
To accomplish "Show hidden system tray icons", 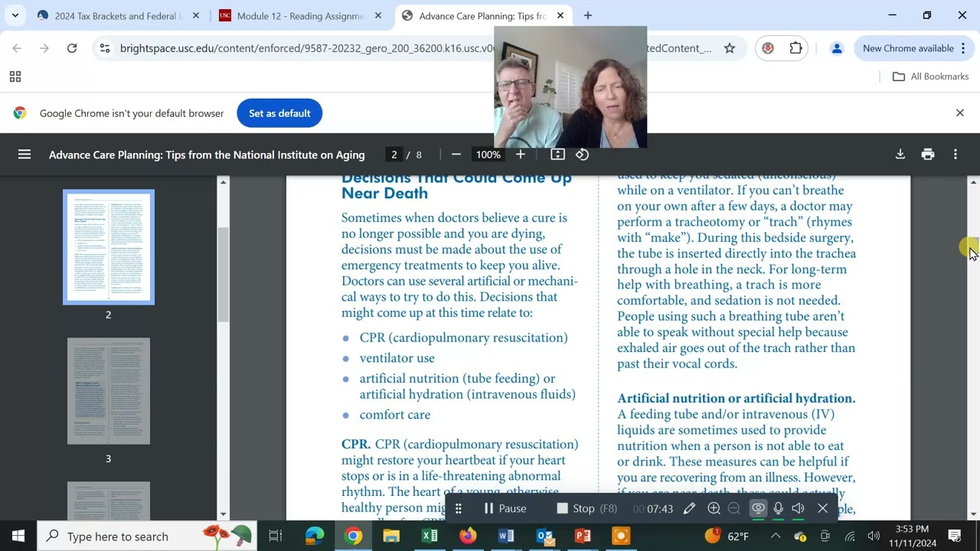I will pyautogui.click(x=776, y=536).
